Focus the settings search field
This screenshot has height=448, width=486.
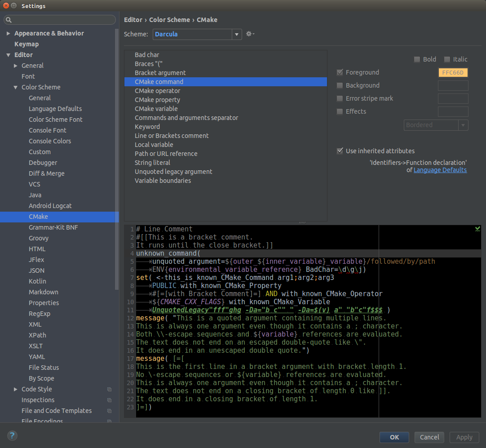point(59,20)
